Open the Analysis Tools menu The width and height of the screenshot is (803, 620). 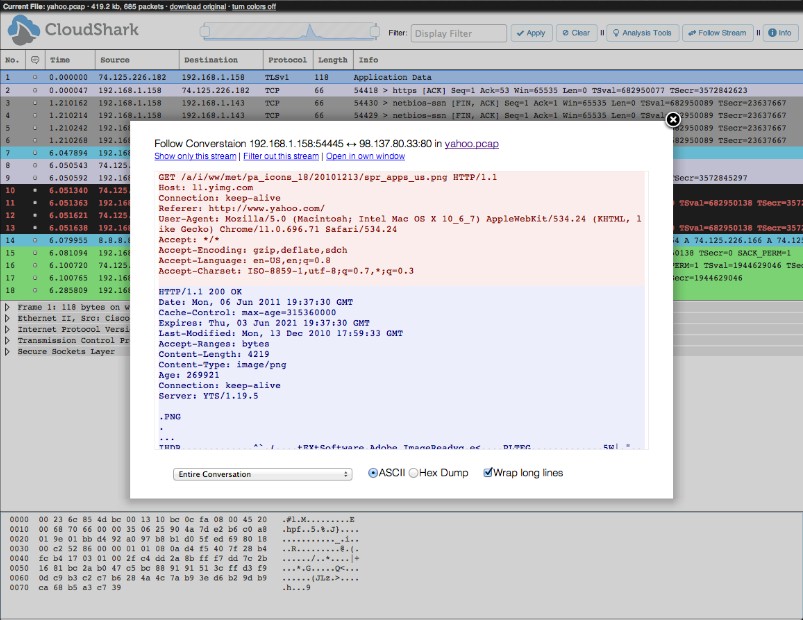(642, 33)
